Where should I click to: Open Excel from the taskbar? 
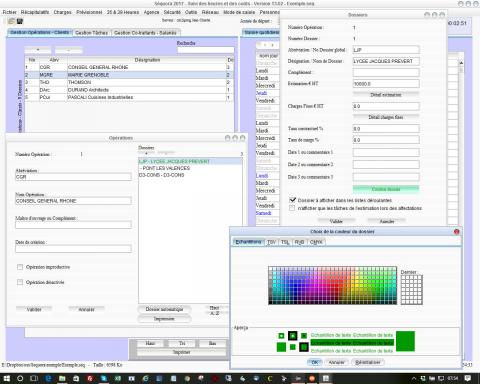[118, 378]
